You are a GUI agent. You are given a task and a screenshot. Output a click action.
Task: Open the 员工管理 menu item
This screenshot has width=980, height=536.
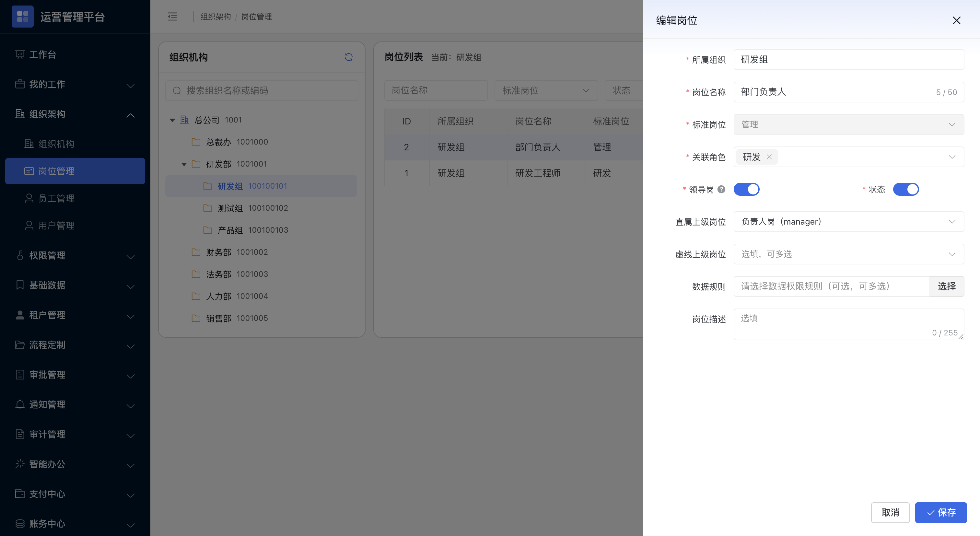[75, 198]
